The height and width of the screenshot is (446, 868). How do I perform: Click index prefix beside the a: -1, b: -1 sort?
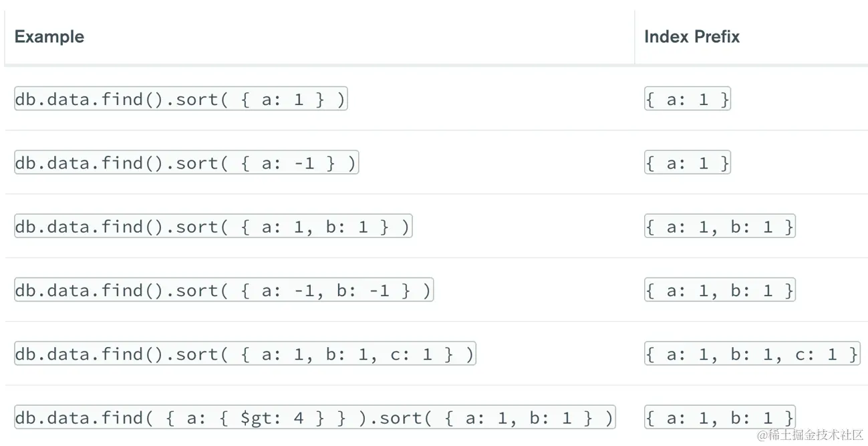coord(719,290)
